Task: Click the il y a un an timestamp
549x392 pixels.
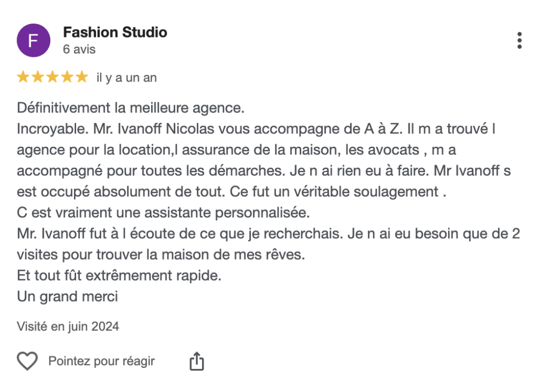Action: point(127,78)
